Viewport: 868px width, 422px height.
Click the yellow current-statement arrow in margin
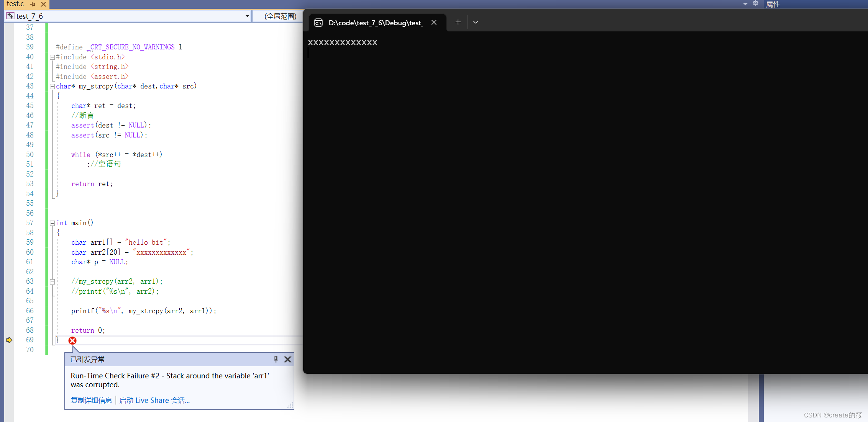tap(9, 340)
